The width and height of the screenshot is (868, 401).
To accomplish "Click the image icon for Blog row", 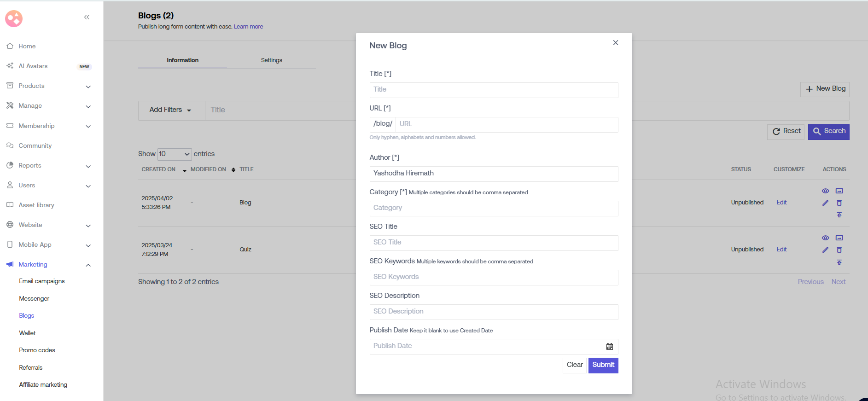I will coord(839,191).
